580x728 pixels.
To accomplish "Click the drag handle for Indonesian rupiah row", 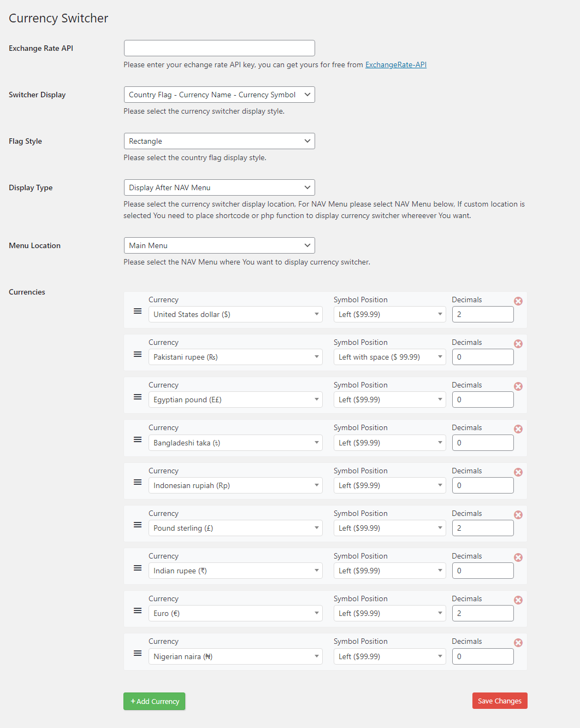I will point(137,482).
